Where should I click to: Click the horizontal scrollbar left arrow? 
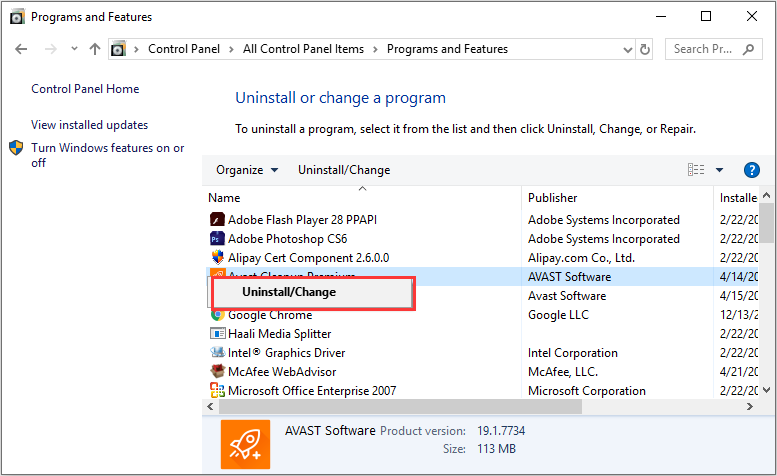click(211, 407)
